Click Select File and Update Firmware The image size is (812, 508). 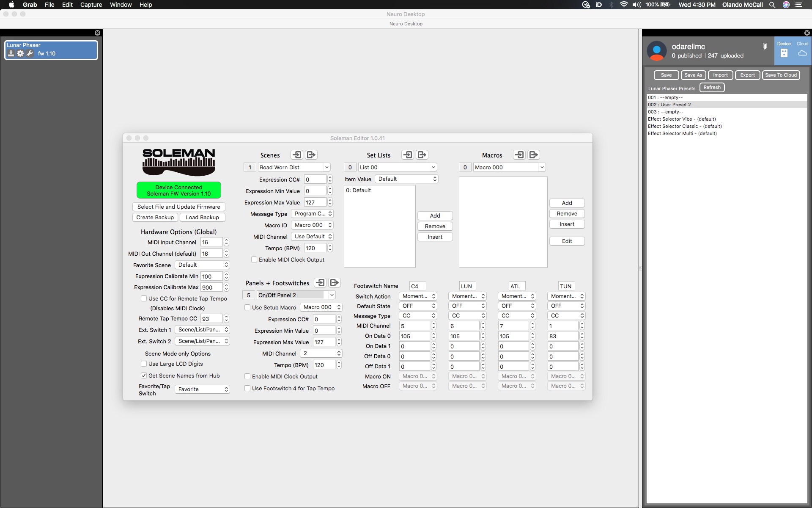tap(178, 207)
